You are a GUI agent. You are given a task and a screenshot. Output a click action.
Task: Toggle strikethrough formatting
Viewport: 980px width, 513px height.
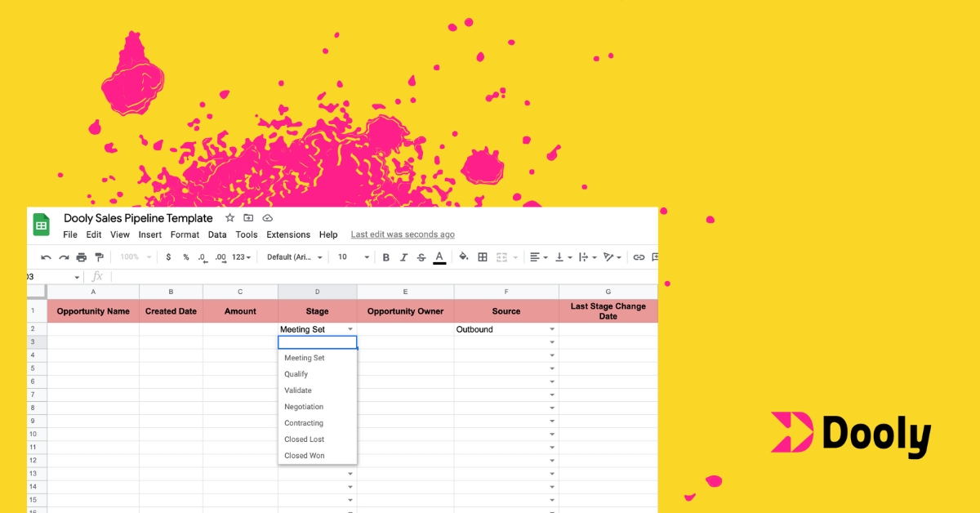click(x=421, y=257)
